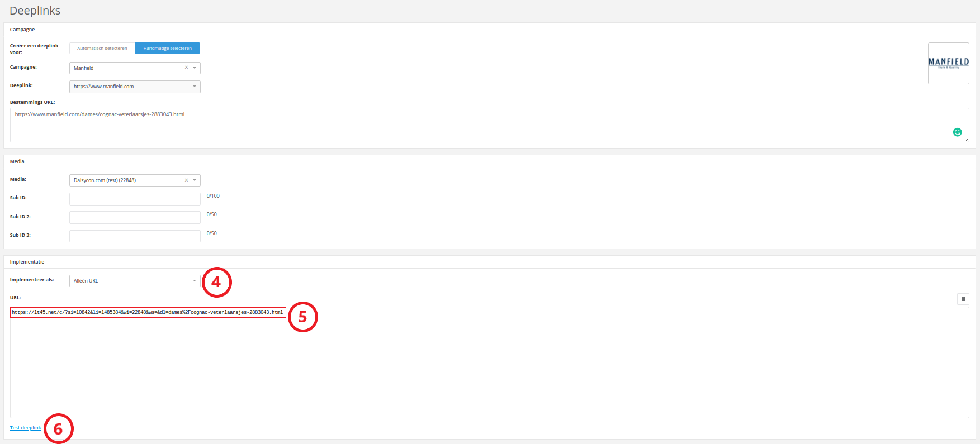The image size is (980, 444).
Task: Click the resize handle of Bestemmings URL box
Action: (967, 139)
